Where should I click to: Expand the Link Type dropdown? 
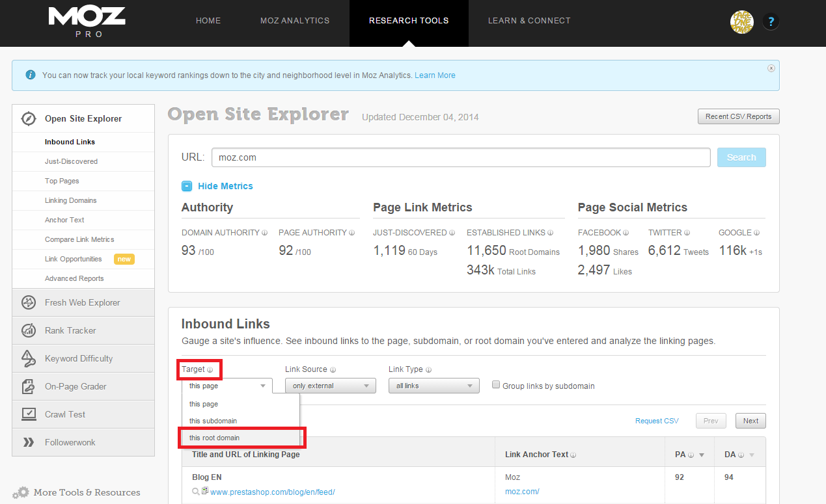coord(434,386)
